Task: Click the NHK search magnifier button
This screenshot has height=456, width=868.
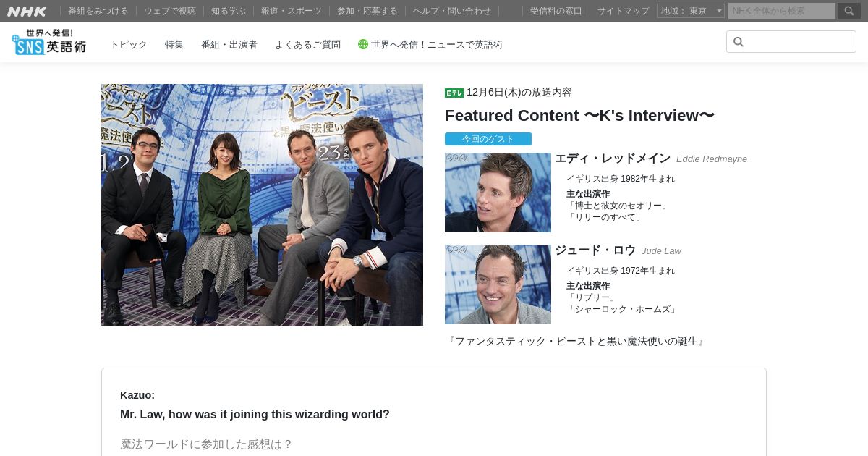Action: (849, 11)
